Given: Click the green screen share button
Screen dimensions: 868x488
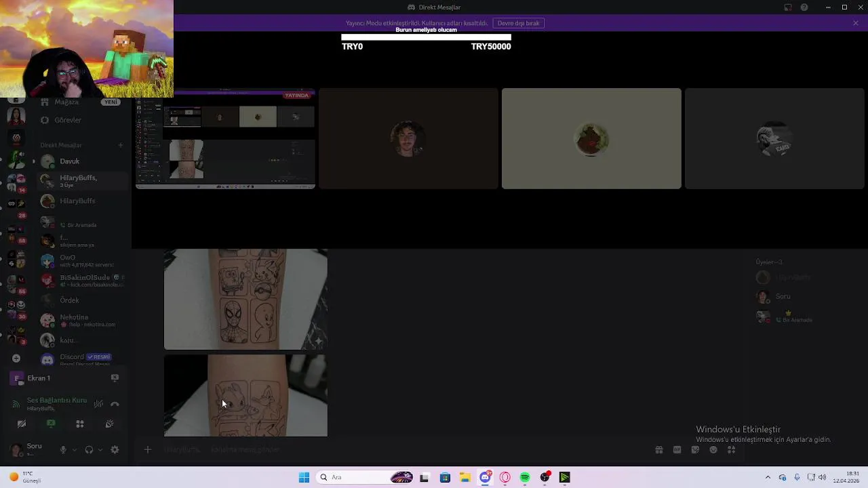Looking at the screenshot, I should coord(51,424).
